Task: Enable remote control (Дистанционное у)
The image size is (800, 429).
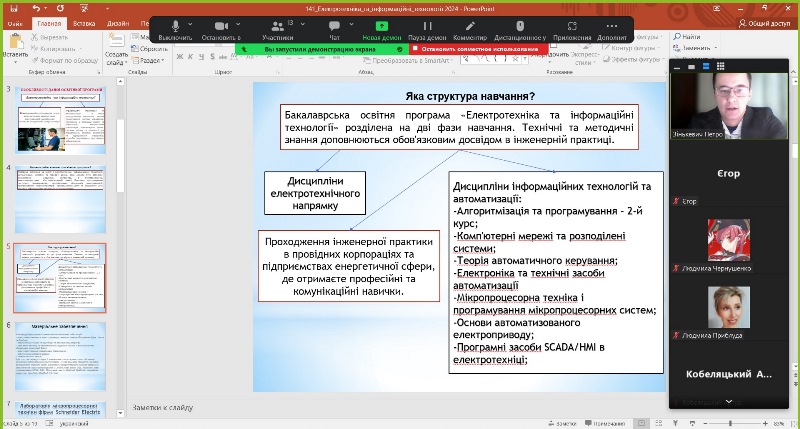Action: [519, 27]
